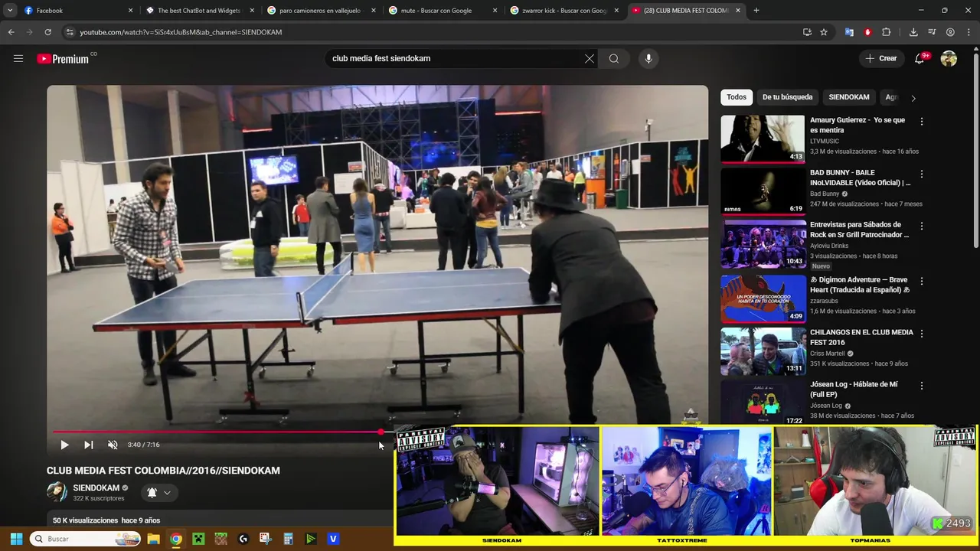Open the BAD BUNNY BAILE INoLVIDABLE thumbnail

click(x=763, y=191)
